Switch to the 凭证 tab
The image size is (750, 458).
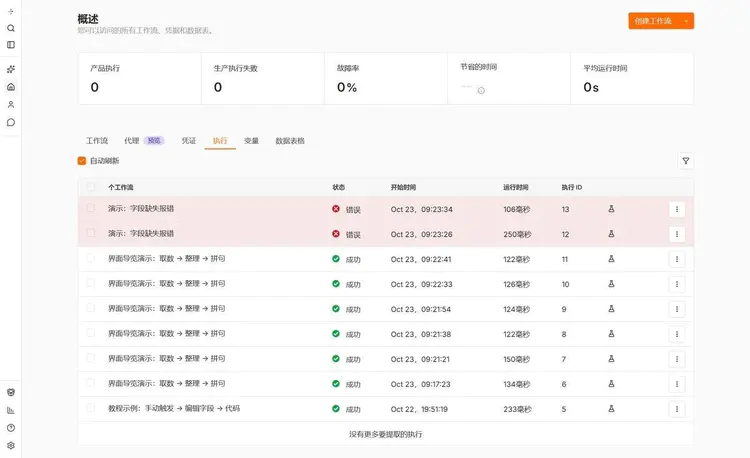(188, 141)
